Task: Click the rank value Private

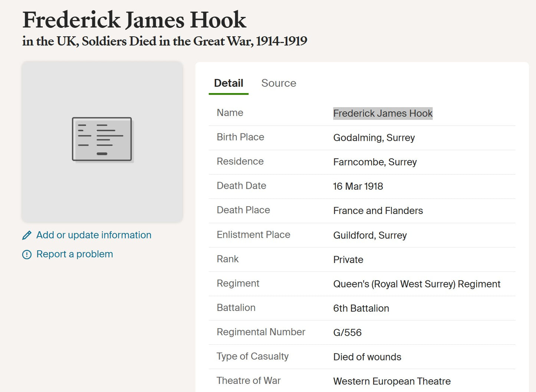Action: click(x=348, y=260)
